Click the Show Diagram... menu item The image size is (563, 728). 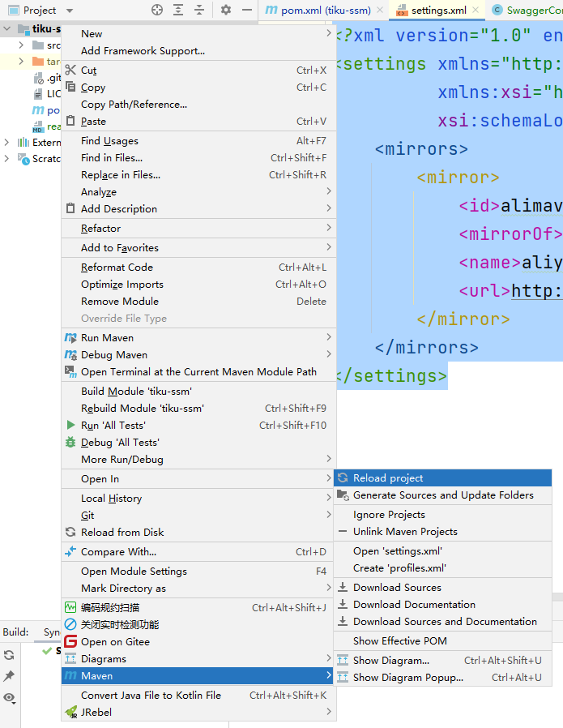(x=442, y=660)
